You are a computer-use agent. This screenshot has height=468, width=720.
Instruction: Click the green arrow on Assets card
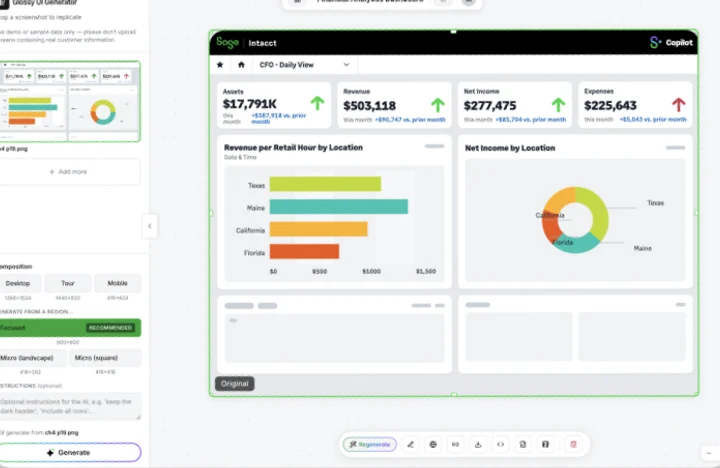coord(317,103)
